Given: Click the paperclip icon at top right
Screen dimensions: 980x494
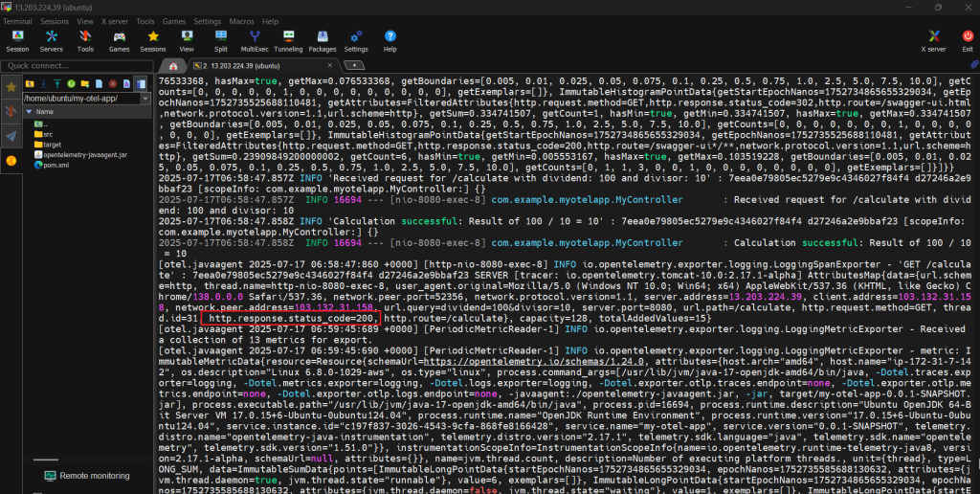Looking at the screenshot, I should pyautogui.click(x=973, y=64).
